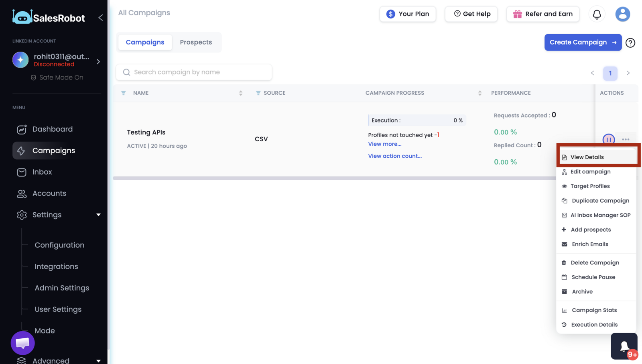Expand the Advanced menu section

pyautogui.click(x=98, y=360)
